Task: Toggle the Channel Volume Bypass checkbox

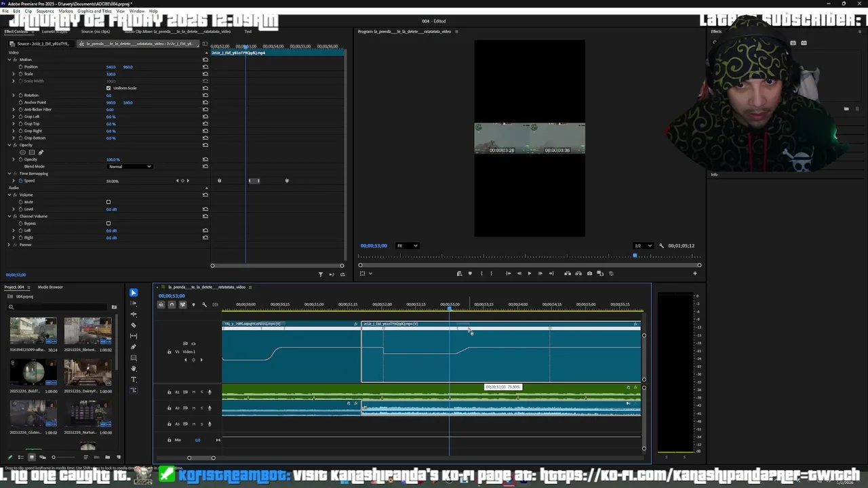Action: tap(108, 223)
